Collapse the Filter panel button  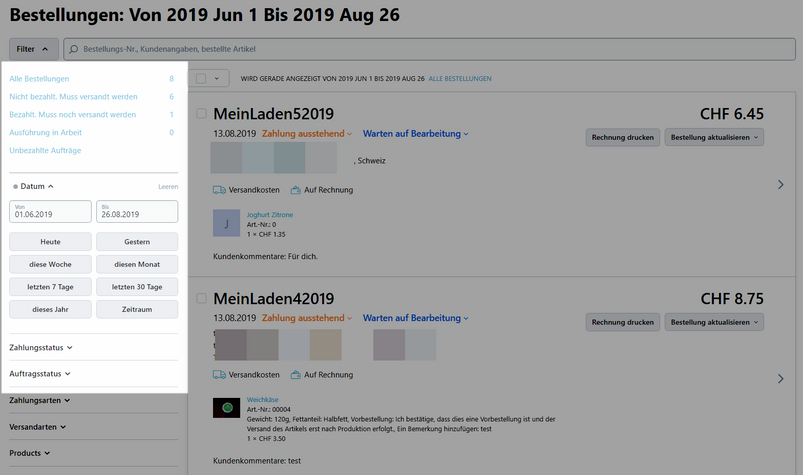tap(33, 49)
